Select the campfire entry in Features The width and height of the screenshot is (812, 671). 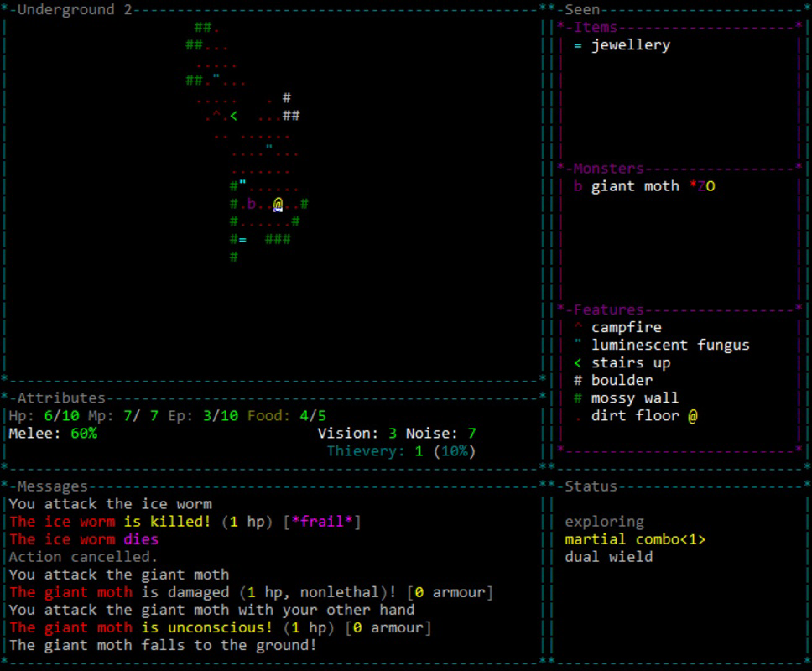(617, 328)
